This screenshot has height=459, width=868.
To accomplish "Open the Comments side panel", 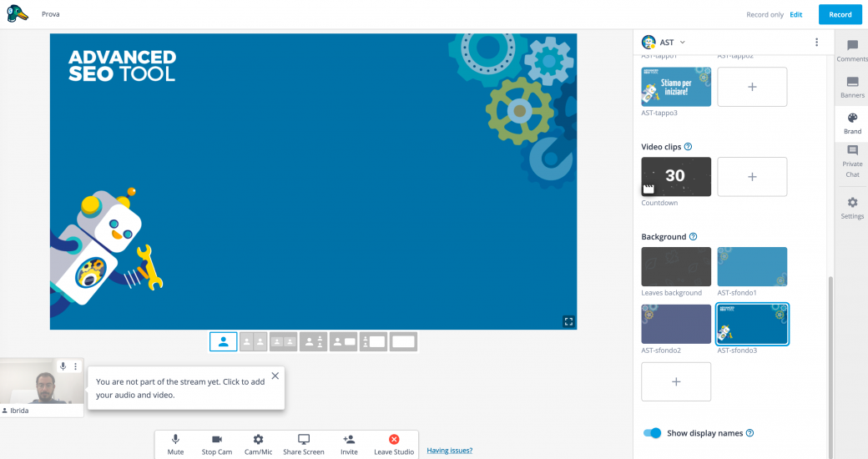I will click(x=852, y=50).
